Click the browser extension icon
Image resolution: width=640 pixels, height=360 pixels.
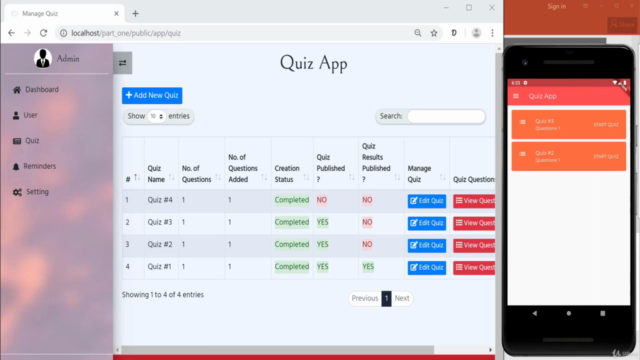point(454,33)
